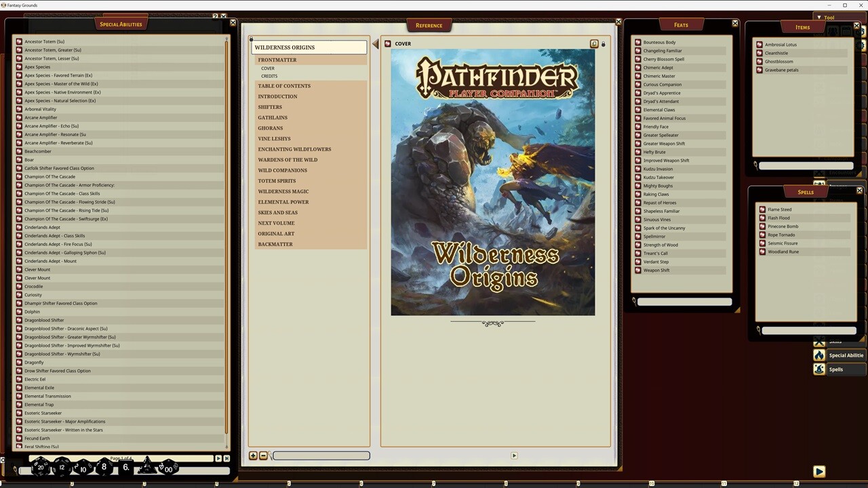The width and height of the screenshot is (868, 488).
Task: Select the Special Abilities flame sidebar icon
Action: coord(819,354)
